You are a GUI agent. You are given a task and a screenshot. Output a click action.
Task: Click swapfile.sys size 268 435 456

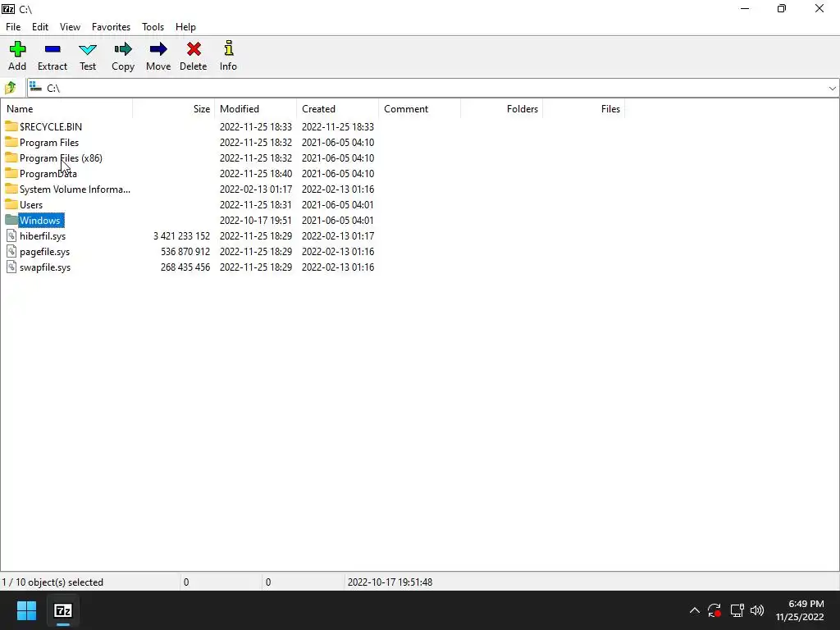point(185,267)
